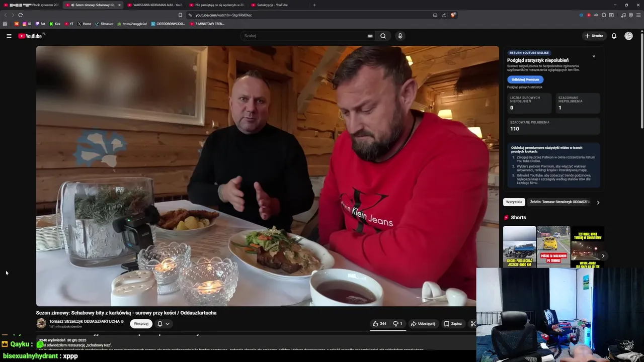Click the Shorts section heading

coord(518,218)
